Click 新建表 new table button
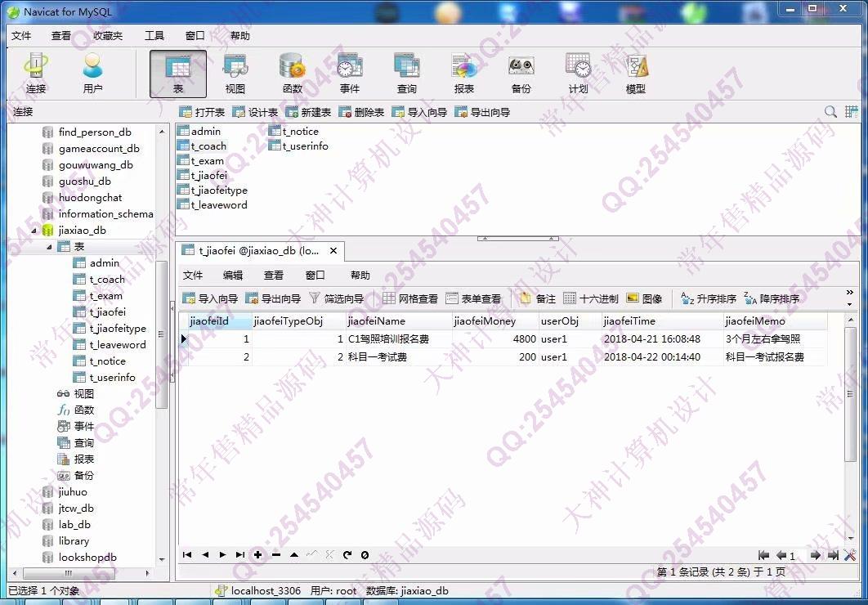Image resolution: width=868 pixels, height=605 pixels. [308, 112]
